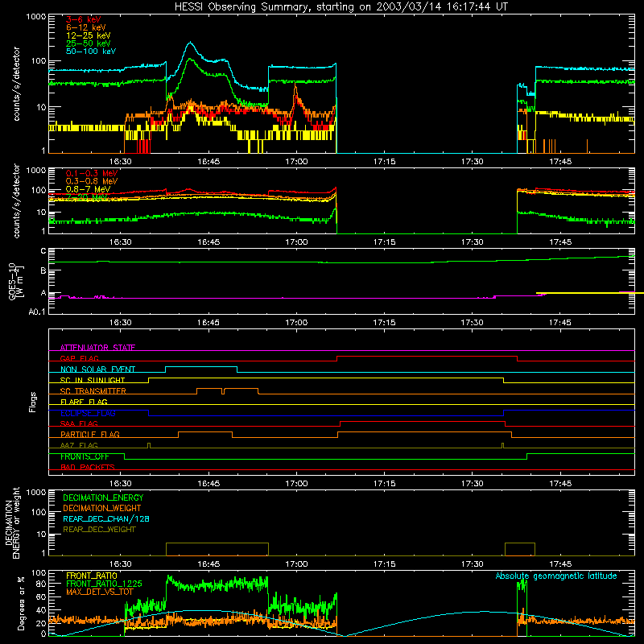Image resolution: width=644 pixels, height=644 pixels.
Task: Click the MAX_DET_VS_TOT legend label
Action: pos(99,592)
